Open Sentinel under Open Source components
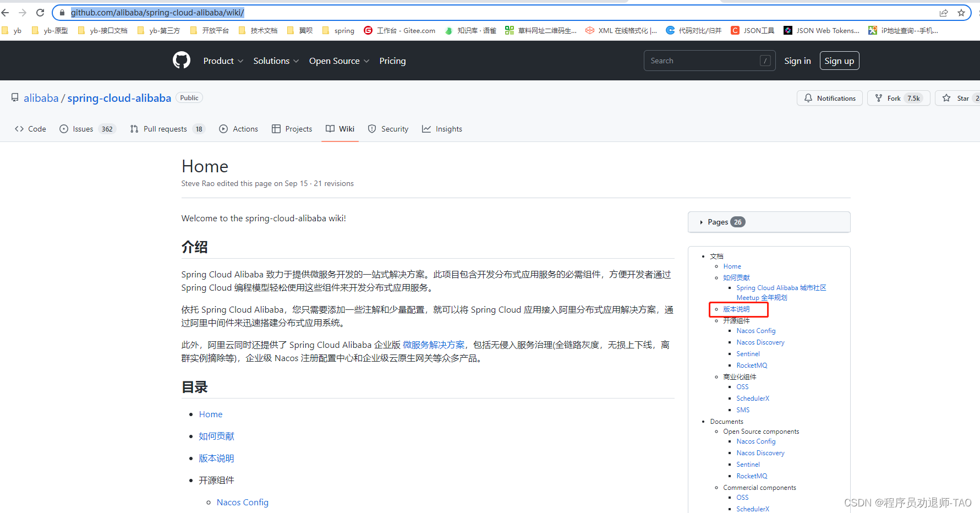Screen dimensions: 980x513 coord(748,465)
